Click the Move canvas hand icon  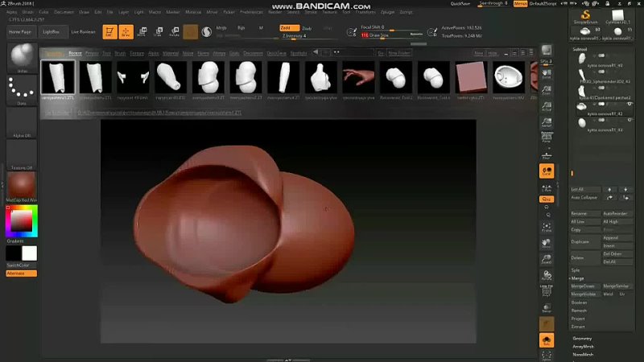pos(547,244)
